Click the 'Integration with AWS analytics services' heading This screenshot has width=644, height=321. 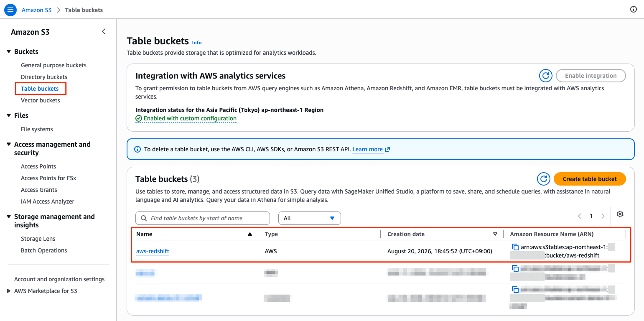[x=211, y=76]
